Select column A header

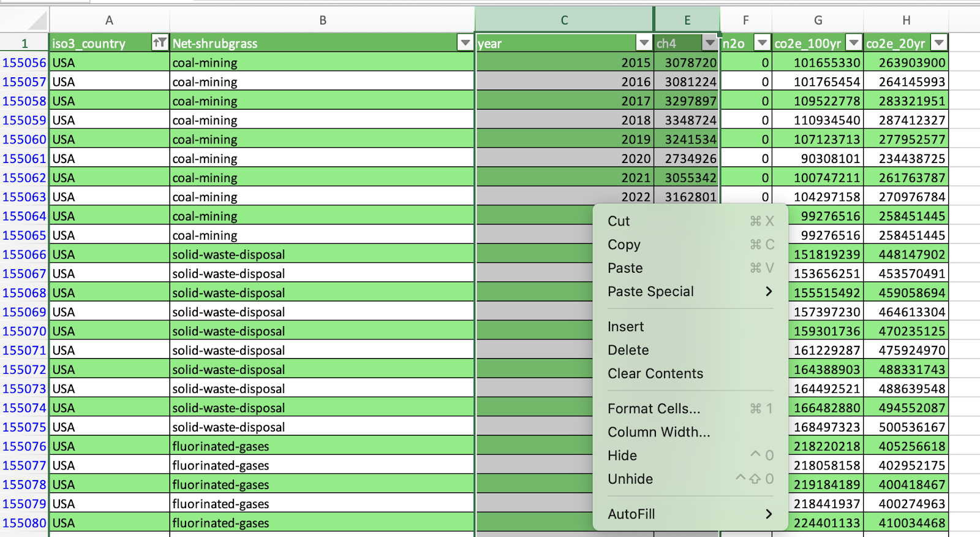[x=109, y=20]
